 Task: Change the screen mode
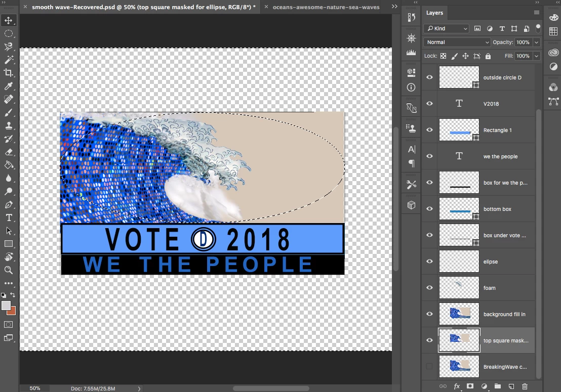(x=9, y=338)
